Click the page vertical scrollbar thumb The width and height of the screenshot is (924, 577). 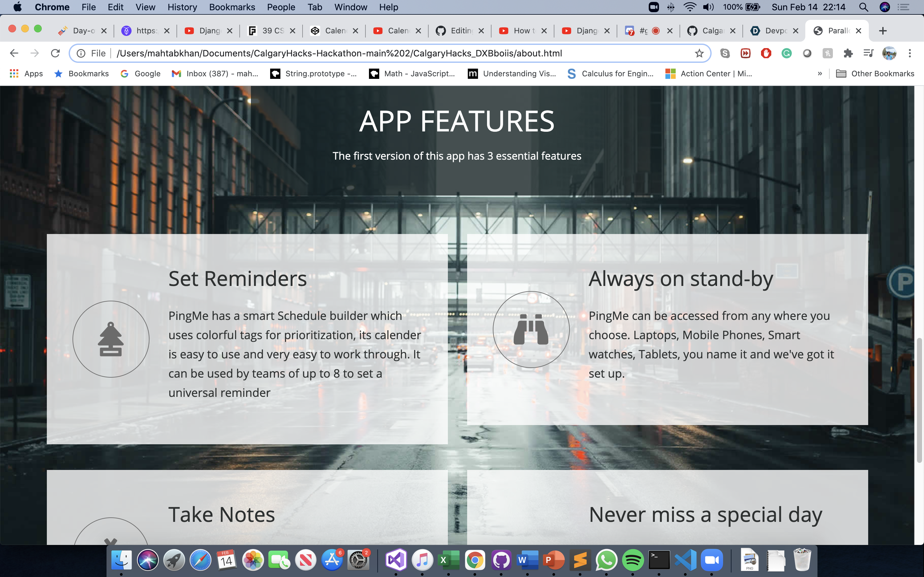[919, 400]
